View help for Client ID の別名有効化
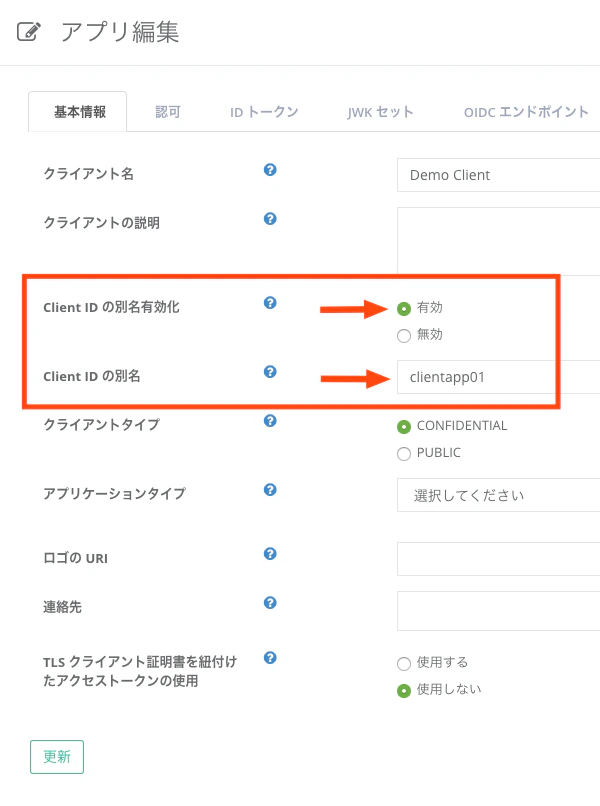This screenshot has width=600, height=806. (x=269, y=303)
